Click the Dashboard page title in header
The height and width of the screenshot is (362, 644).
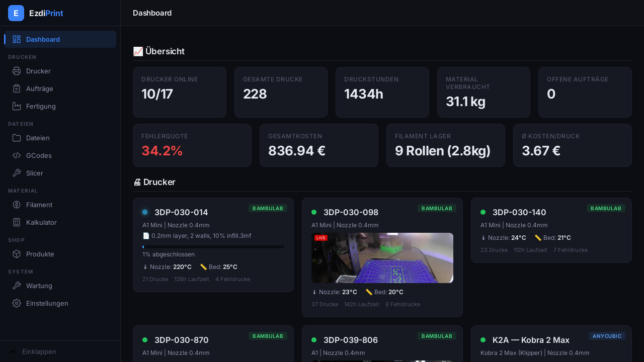coord(152,13)
